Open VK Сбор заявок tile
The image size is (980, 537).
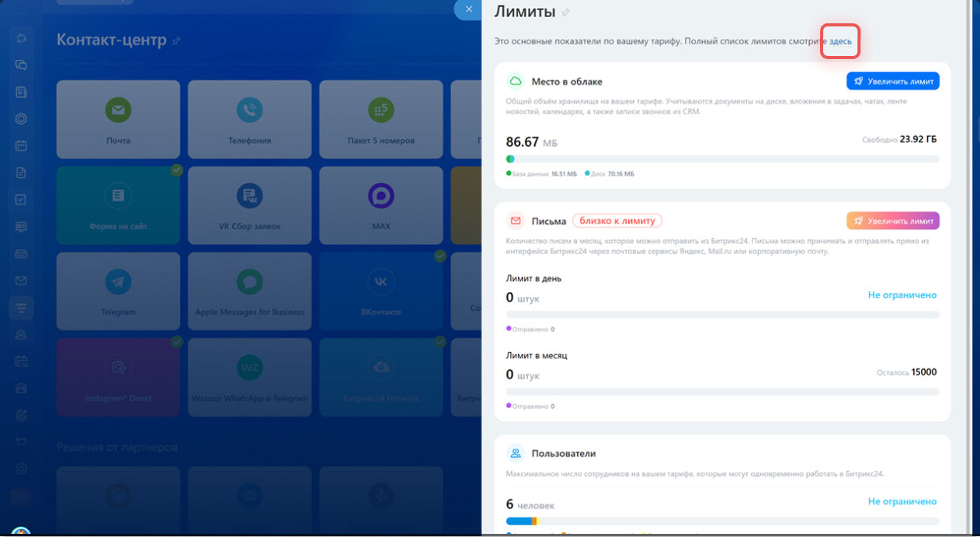(249, 206)
